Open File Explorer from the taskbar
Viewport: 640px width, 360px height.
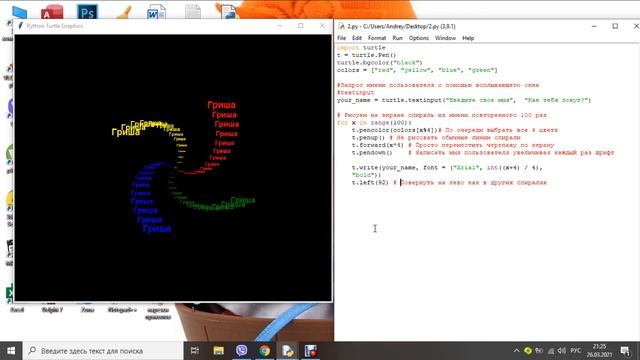tap(218, 351)
